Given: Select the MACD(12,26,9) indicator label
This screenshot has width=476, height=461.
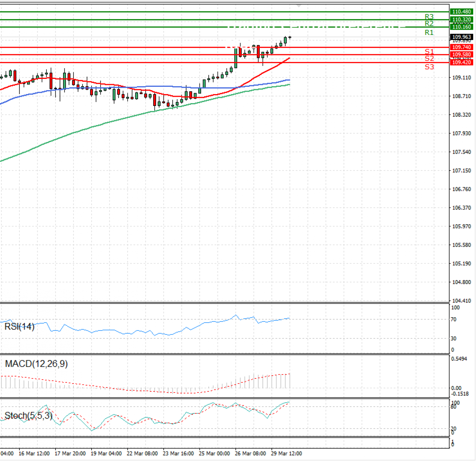Looking at the screenshot, I should (x=36, y=364).
